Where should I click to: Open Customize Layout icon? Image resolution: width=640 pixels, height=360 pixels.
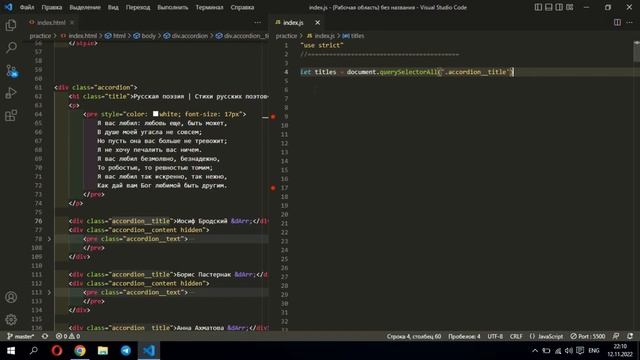pyautogui.click(x=570, y=7)
